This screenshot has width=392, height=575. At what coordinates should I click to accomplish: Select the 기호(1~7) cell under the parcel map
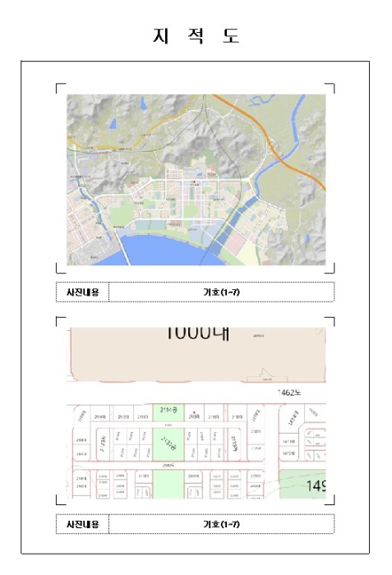click(222, 524)
